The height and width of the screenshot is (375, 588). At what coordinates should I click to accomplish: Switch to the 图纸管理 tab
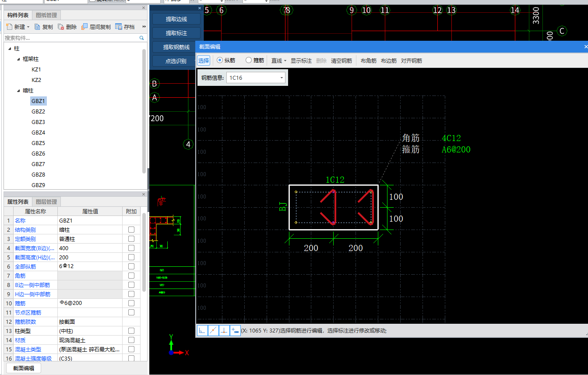point(46,15)
